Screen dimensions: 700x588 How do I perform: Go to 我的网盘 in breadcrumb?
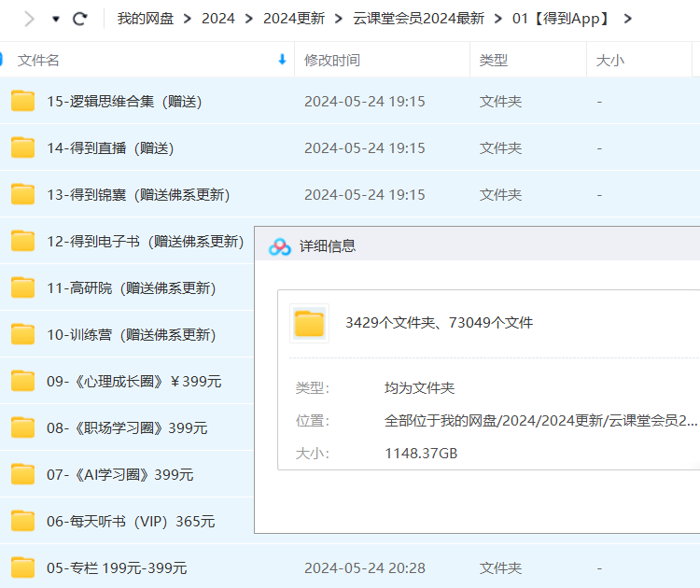(144, 19)
